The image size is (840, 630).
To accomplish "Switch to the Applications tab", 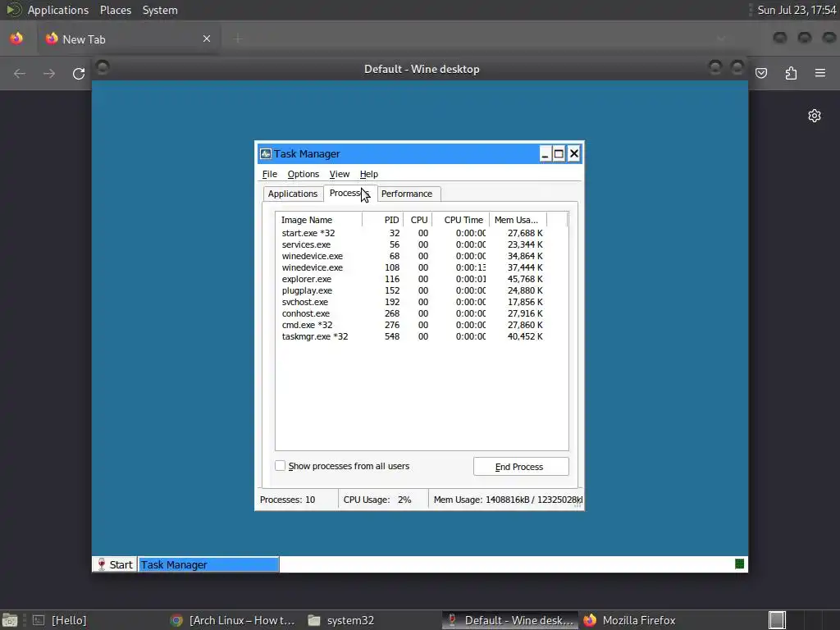I will pyautogui.click(x=293, y=194).
